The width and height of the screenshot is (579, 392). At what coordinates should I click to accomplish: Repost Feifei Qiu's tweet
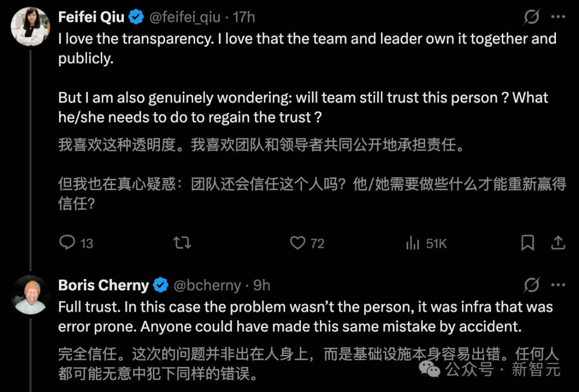tap(182, 243)
